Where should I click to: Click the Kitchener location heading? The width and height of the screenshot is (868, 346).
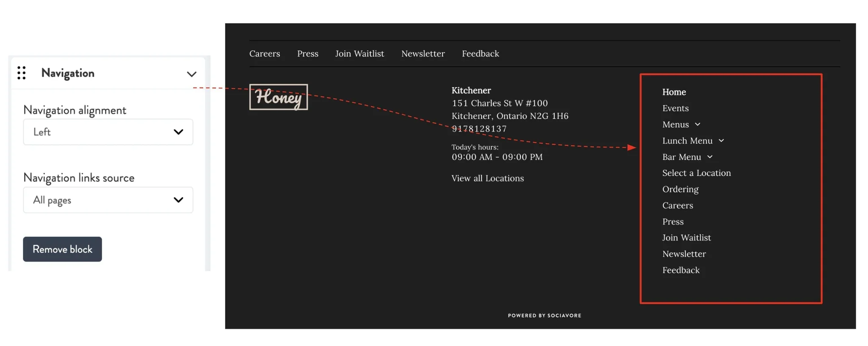click(x=471, y=90)
